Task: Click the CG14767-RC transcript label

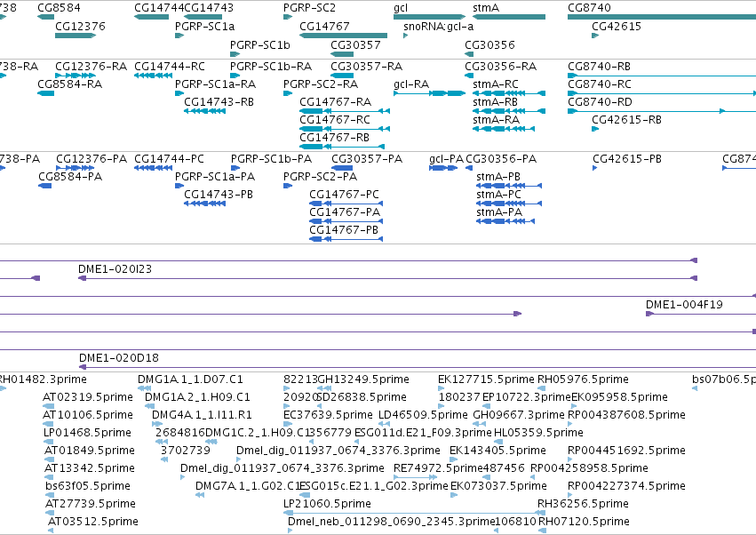Action: pos(335,120)
